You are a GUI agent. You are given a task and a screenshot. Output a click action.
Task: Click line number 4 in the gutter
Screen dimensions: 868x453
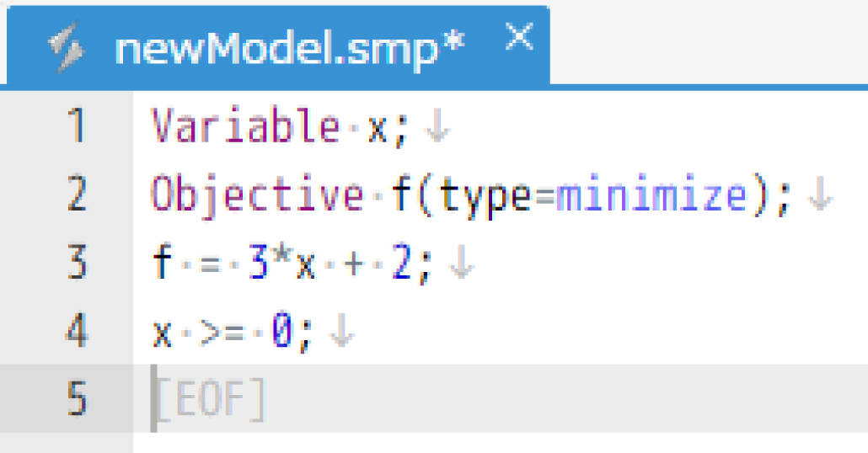pos(77,330)
